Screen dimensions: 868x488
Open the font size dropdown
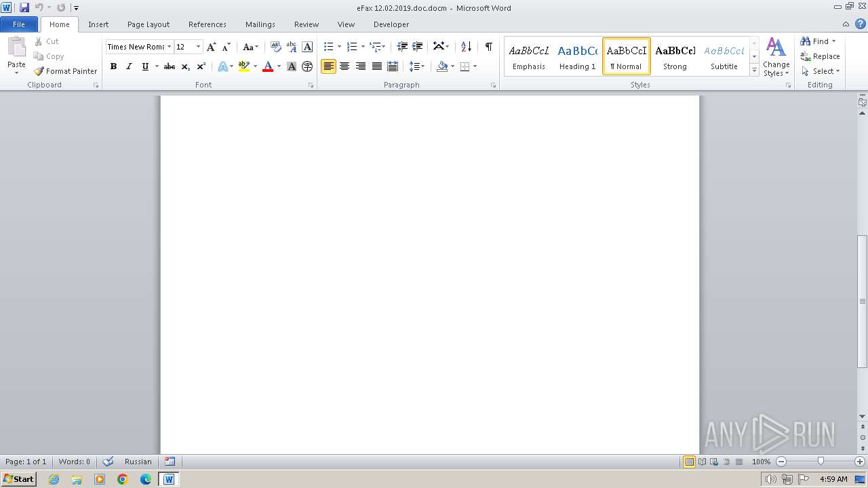(198, 47)
